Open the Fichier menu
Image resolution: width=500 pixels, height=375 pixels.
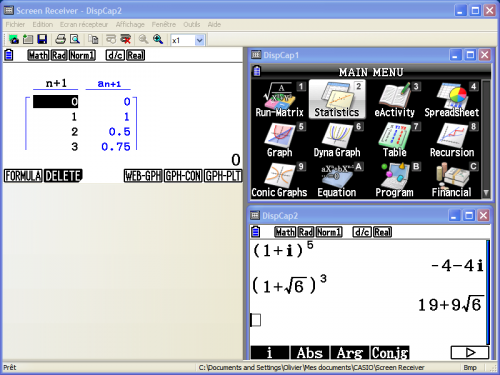[x=15, y=24]
